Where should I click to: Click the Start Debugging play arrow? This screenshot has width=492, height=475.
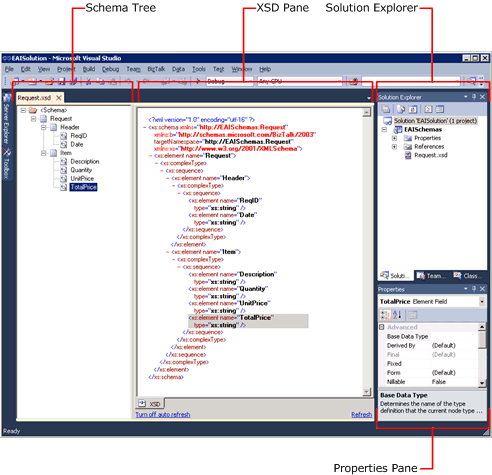tap(198, 81)
